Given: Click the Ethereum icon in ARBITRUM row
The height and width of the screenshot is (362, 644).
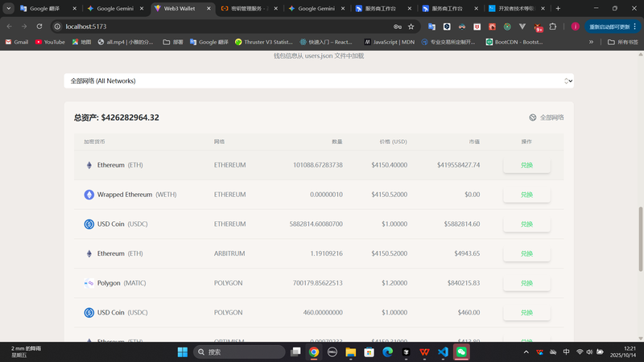Looking at the screenshot, I should [x=89, y=253].
